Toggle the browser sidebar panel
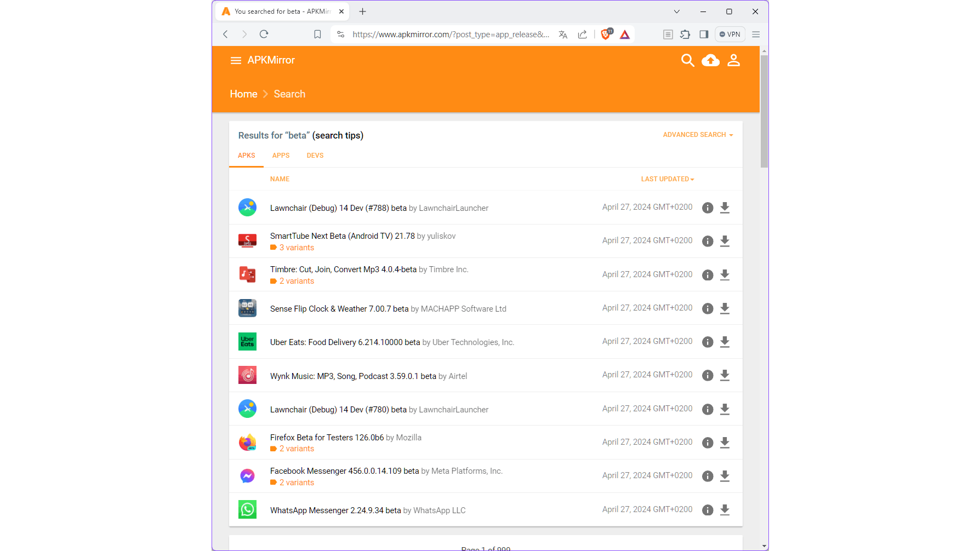Image resolution: width=980 pixels, height=551 pixels. [704, 35]
